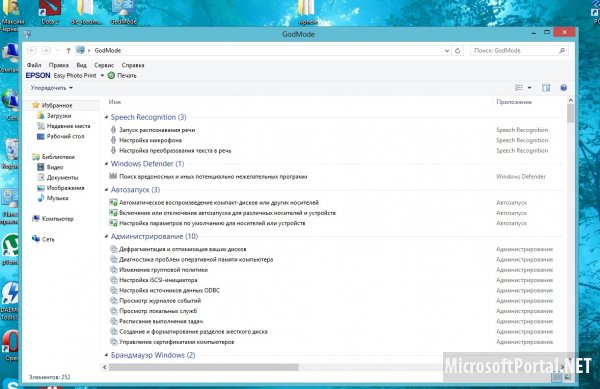This screenshot has width=600, height=389.
Task: Click the icon beside Настройка микрофона
Action: point(113,140)
